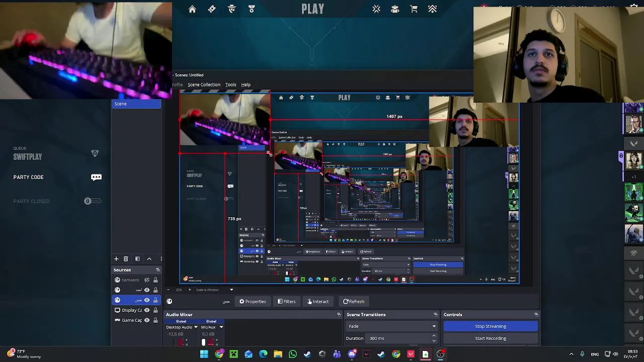Click the OBS icon in taskbar
644x362 pixels.
coord(440,354)
